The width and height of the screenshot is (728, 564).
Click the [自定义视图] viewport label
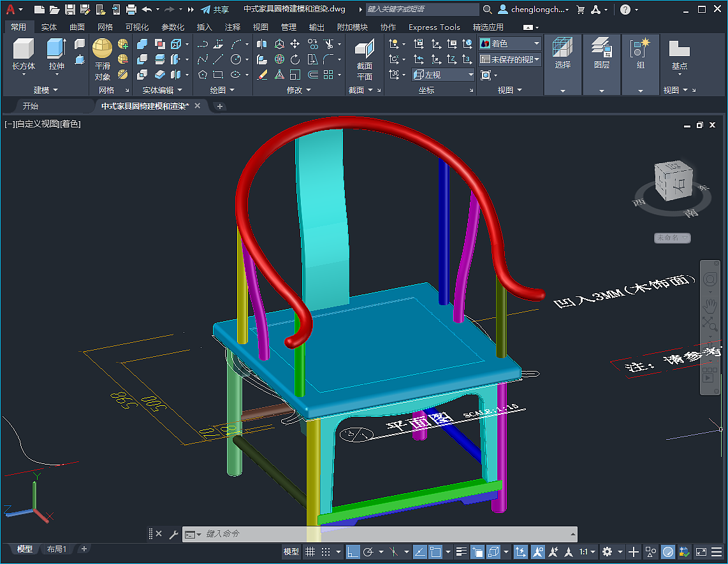click(38, 124)
